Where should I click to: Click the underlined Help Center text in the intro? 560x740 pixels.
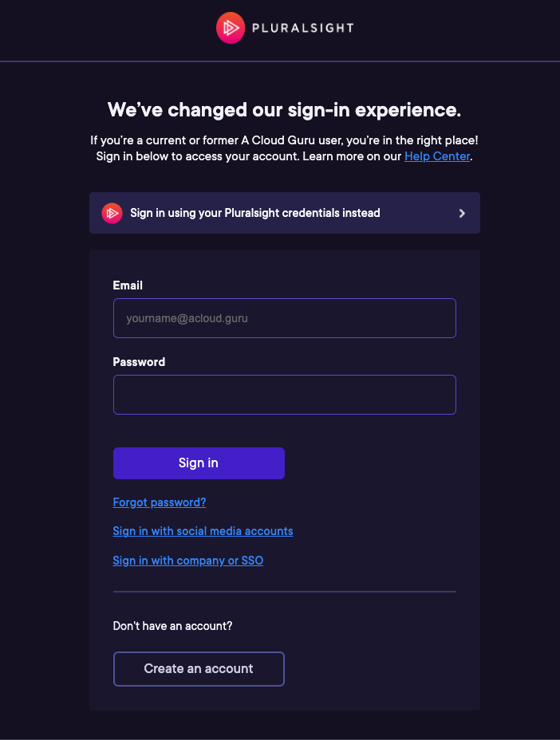[436, 156]
